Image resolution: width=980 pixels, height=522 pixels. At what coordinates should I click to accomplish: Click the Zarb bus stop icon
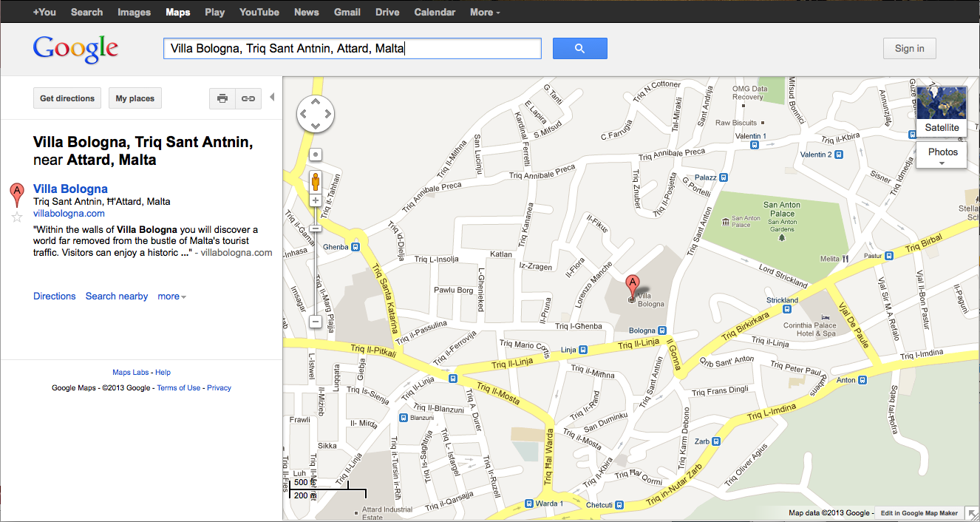[x=717, y=442]
